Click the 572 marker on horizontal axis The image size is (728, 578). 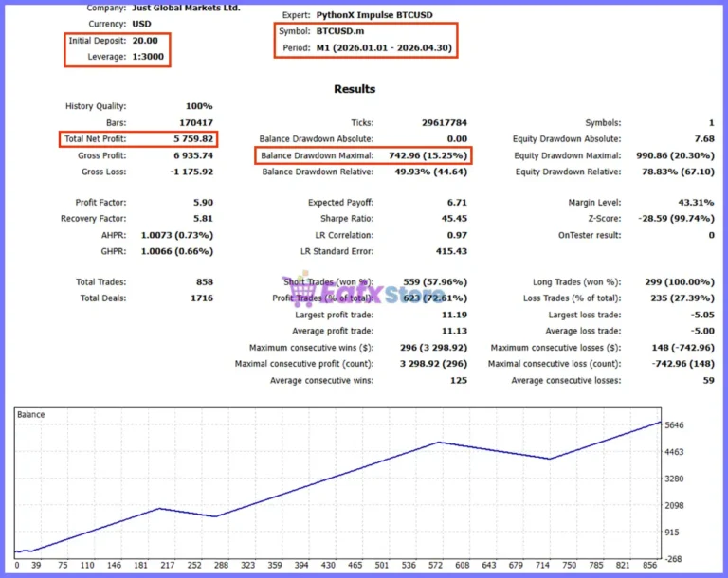(435, 565)
